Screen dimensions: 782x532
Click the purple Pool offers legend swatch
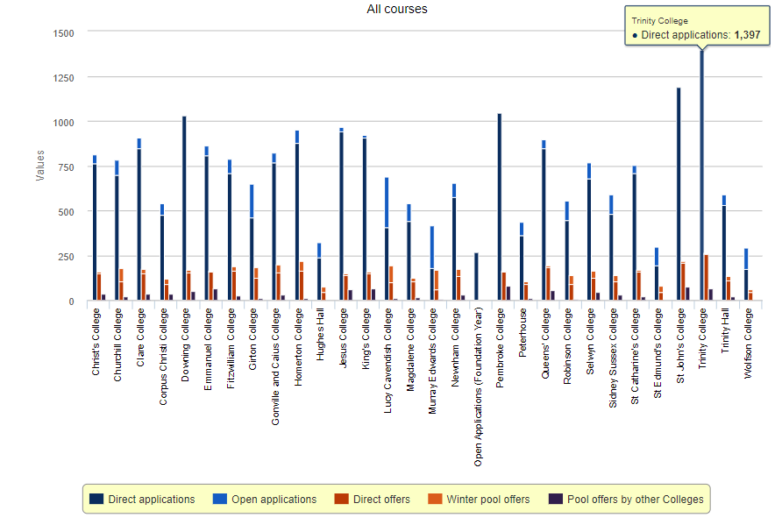click(x=556, y=499)
